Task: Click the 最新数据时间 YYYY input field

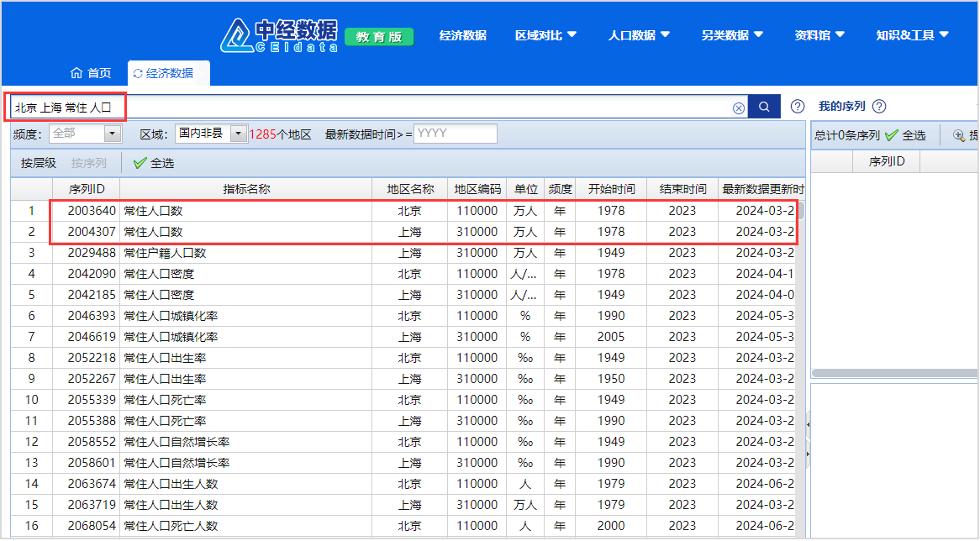Action: (x=455, y=134)
